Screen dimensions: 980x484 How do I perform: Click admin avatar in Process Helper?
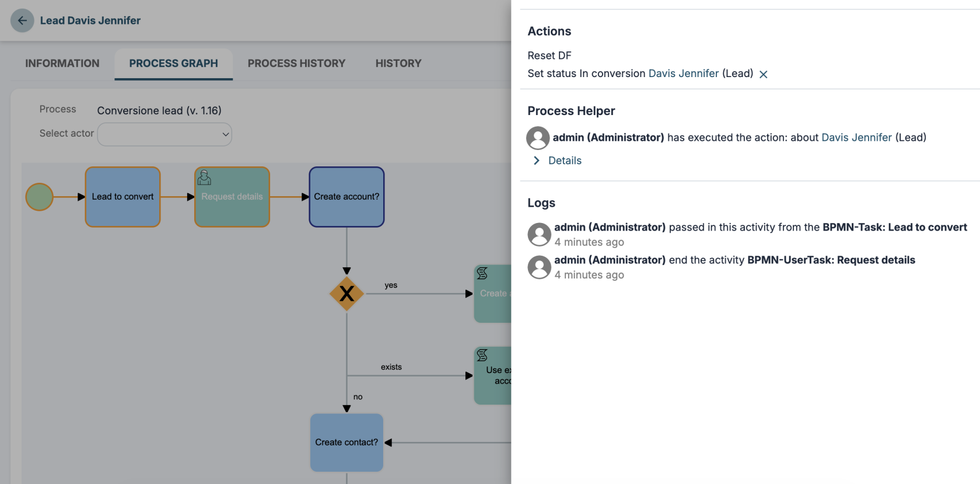pos(538,138)
